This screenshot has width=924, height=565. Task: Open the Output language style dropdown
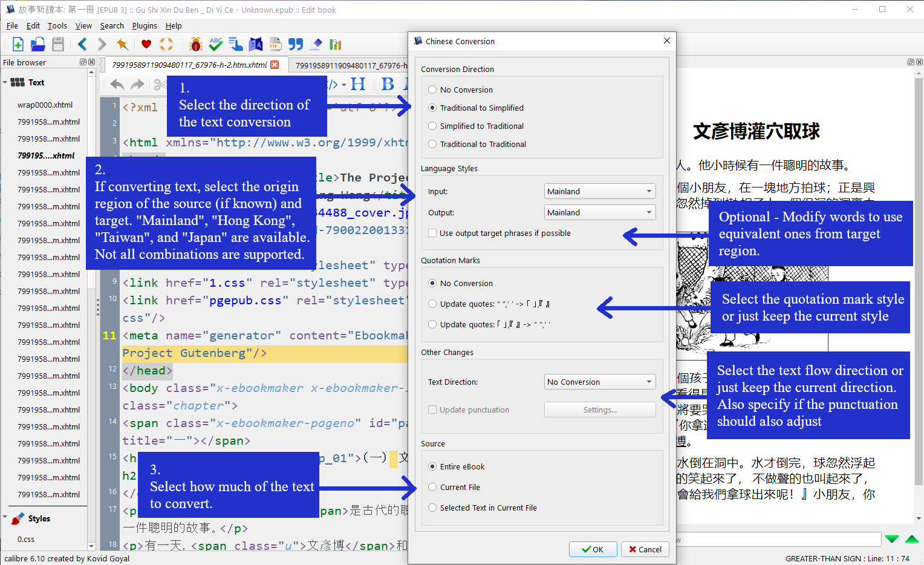point(600,212)
